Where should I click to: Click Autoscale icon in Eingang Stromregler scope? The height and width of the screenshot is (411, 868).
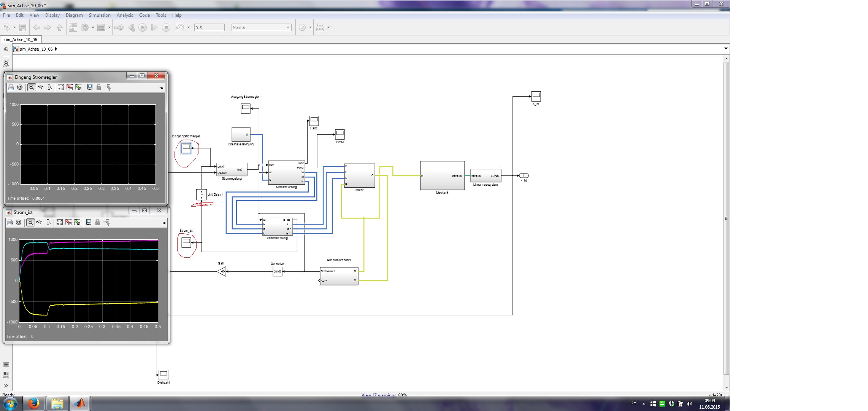click(61, 88)
